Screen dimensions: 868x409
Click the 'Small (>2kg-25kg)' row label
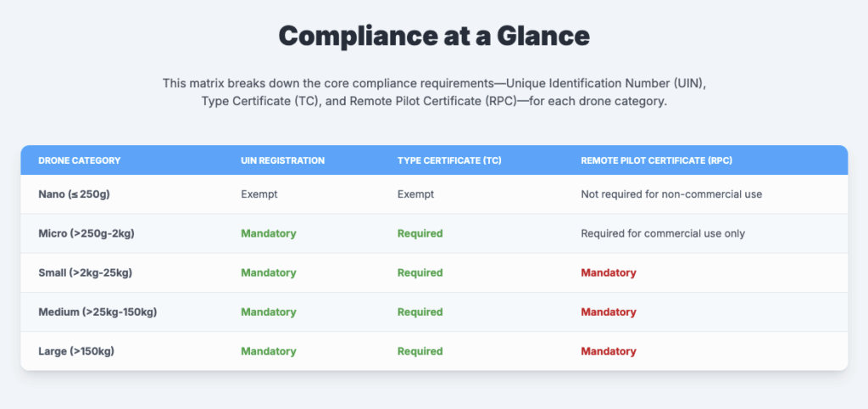[x=85, y=272]
